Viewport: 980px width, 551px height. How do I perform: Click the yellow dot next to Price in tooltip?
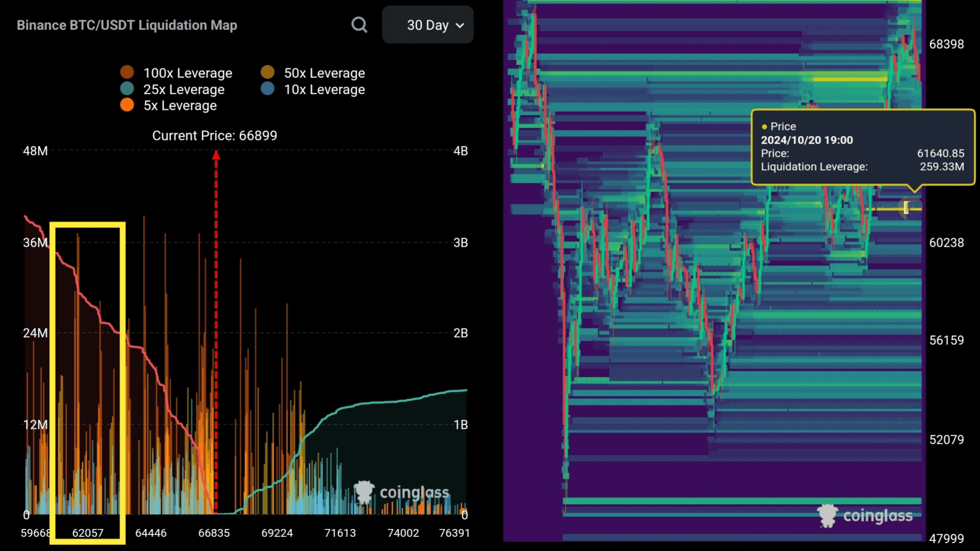(764, 127)
